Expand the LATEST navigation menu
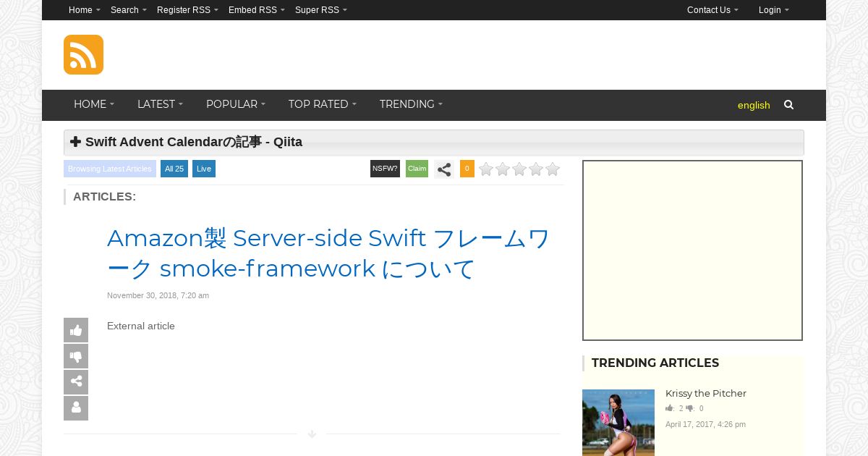The height and width of the screenshot is (456, 868). 160,105
